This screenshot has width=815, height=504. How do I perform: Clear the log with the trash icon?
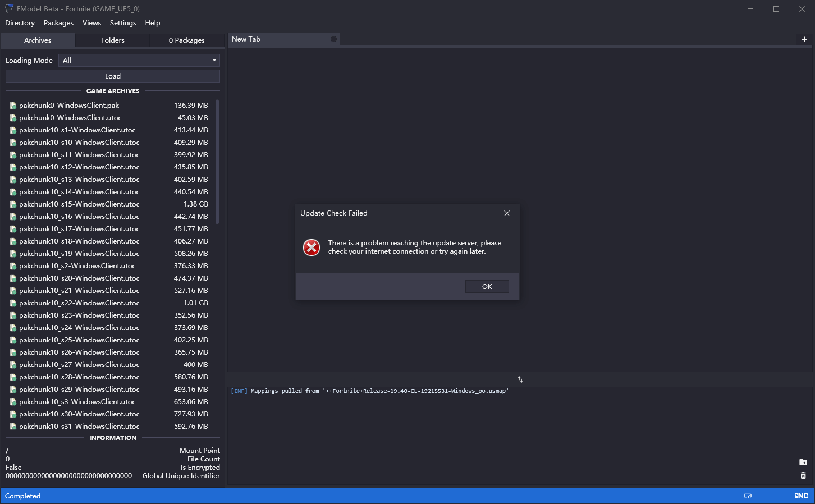(803, 475)
